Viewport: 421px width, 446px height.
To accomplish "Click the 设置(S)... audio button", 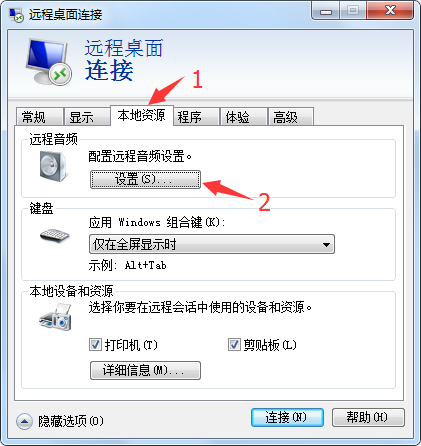I will (145, 180).
